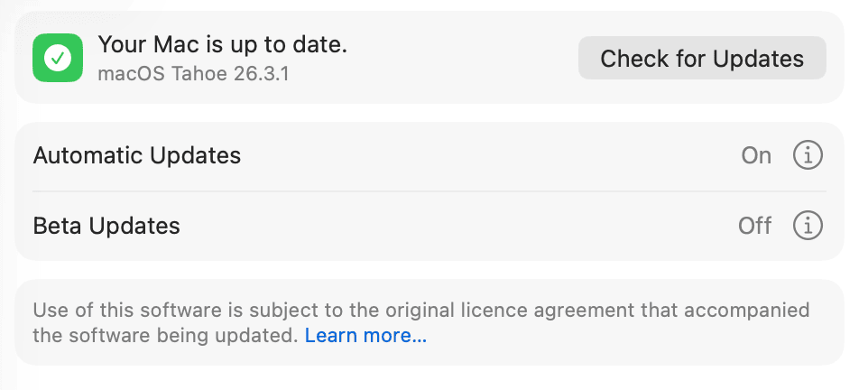
Task: Select the Beta Updates label
Action: [x=106, y=225]
